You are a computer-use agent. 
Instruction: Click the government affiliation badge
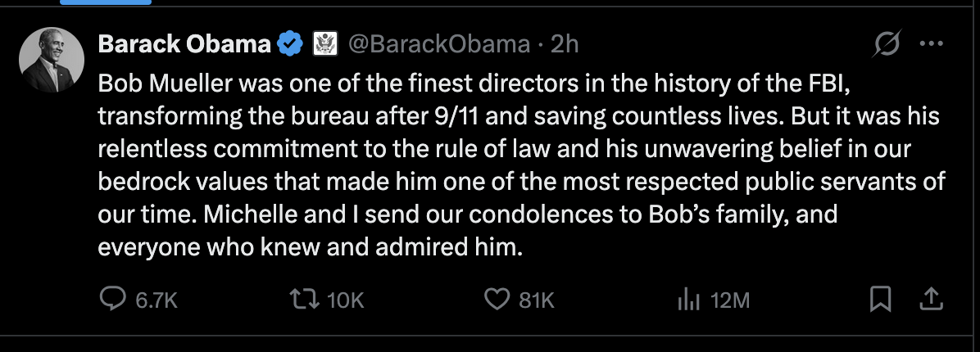(325, 44)
